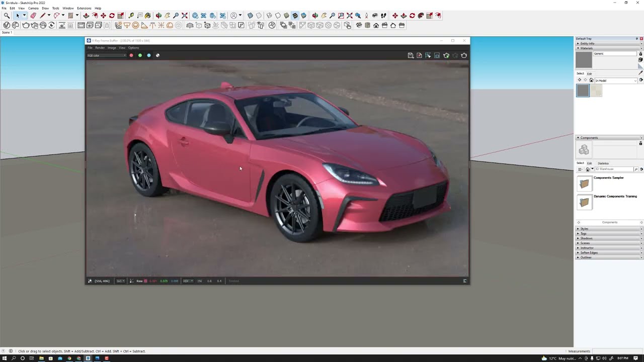Open Windows Start menu
This screenshot has width=644, height=362.
4,358
